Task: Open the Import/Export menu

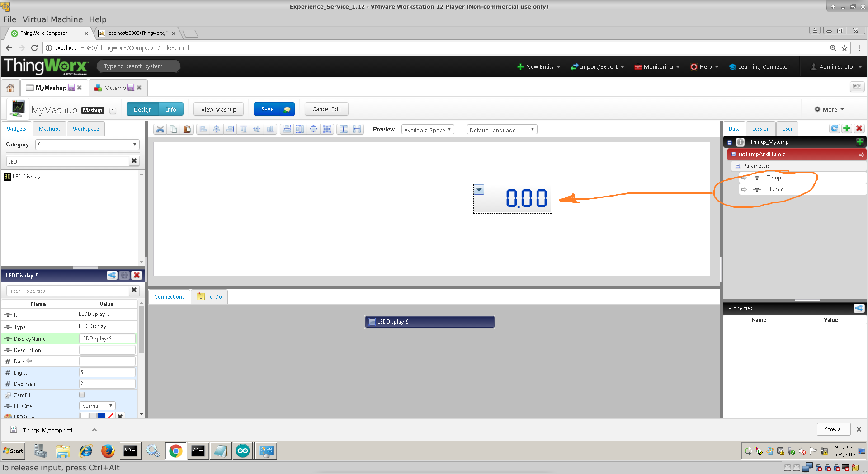Action: (597, 66)
